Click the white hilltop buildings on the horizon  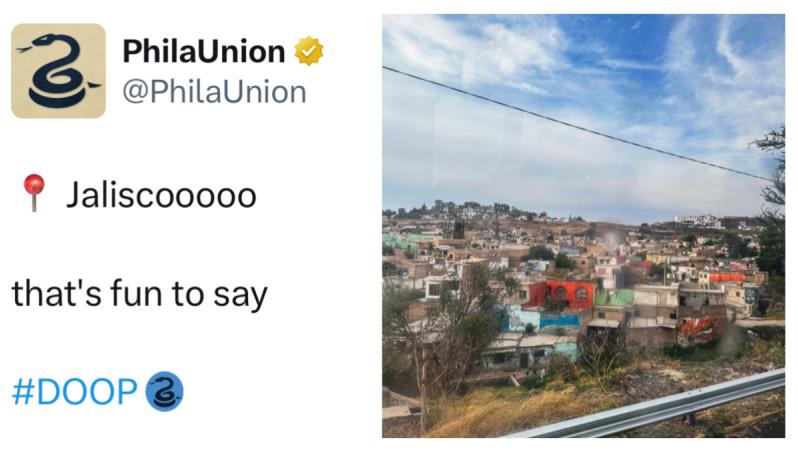coord(700,221)
